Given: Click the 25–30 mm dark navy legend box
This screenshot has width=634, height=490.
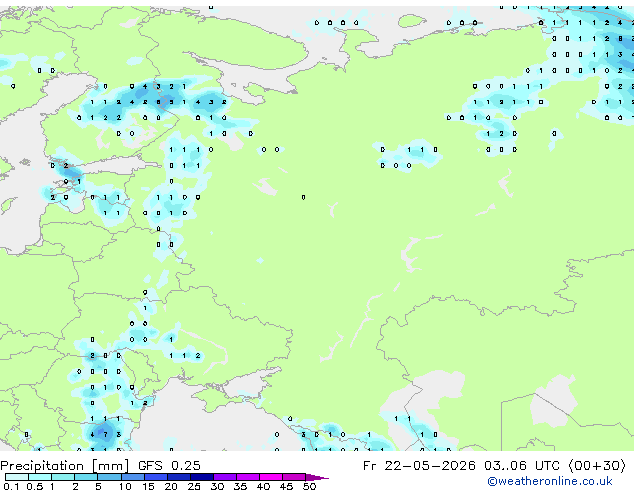Looking at the screenshot, I should click(x=201, y=477).
